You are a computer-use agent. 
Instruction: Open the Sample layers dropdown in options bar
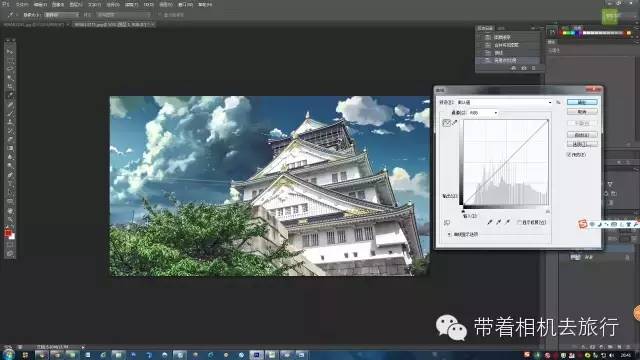coord(123,15)
